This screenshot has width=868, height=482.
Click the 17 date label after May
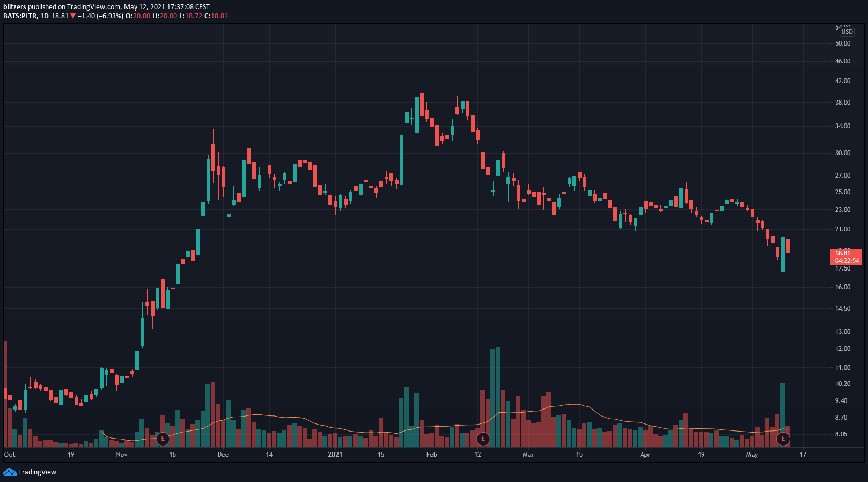click(803, 455)
